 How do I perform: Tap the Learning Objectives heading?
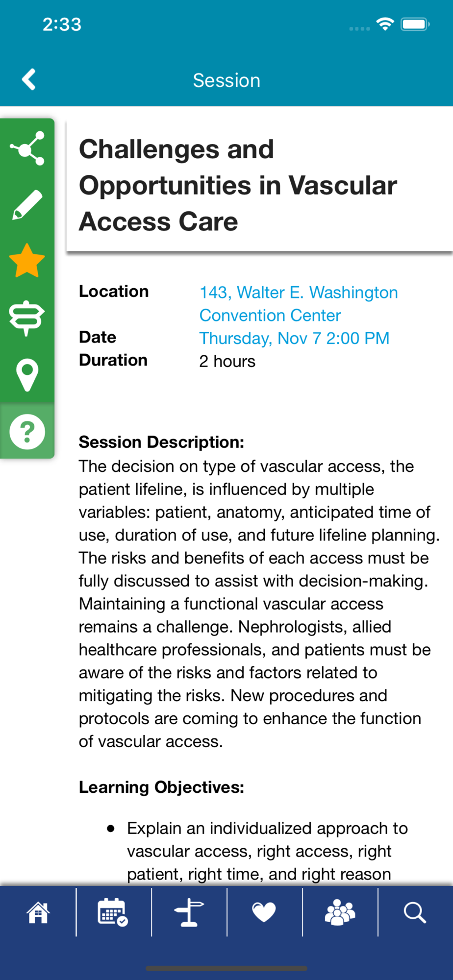pyautogui.click(x=161, y=787)
